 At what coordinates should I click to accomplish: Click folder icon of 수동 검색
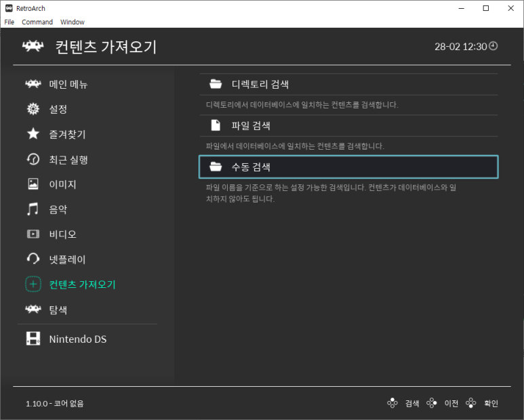[216, 166]
